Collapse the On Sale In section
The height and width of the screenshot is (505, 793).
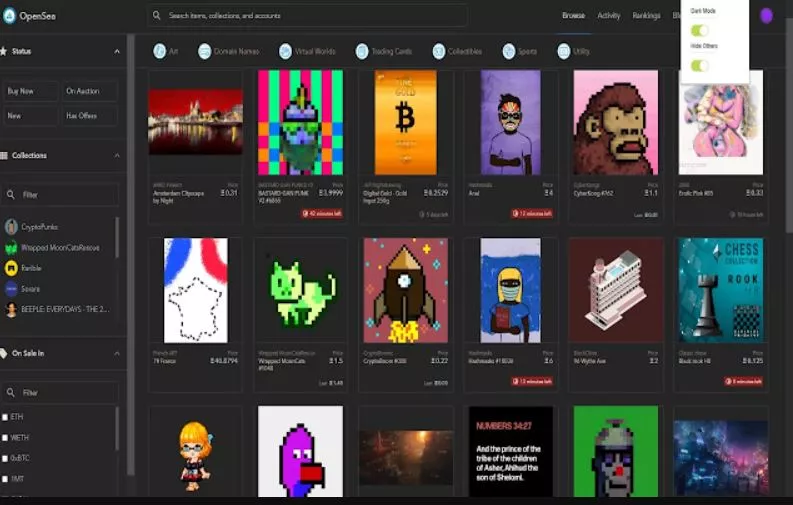click(117, 353)
